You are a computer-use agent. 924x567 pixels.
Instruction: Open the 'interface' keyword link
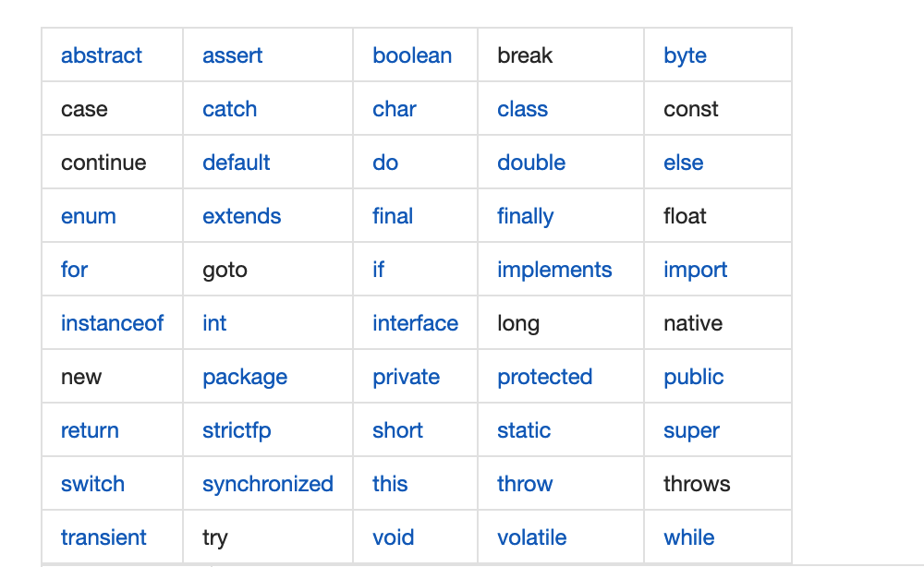point(416,323)
